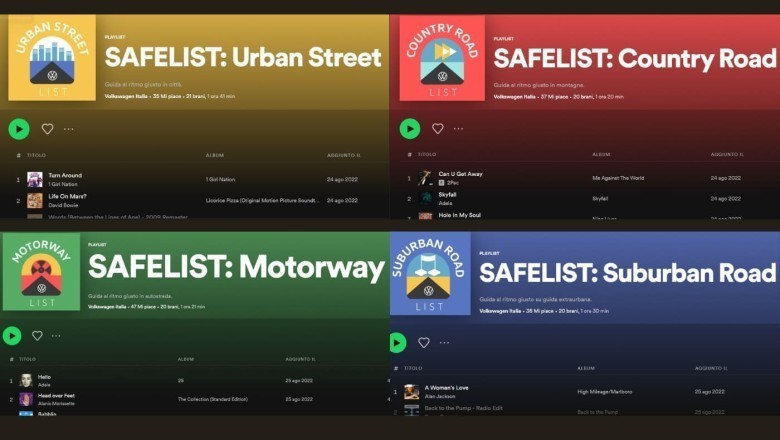
Task: Start playback of Suburban Road playlist
Action: 398,343
